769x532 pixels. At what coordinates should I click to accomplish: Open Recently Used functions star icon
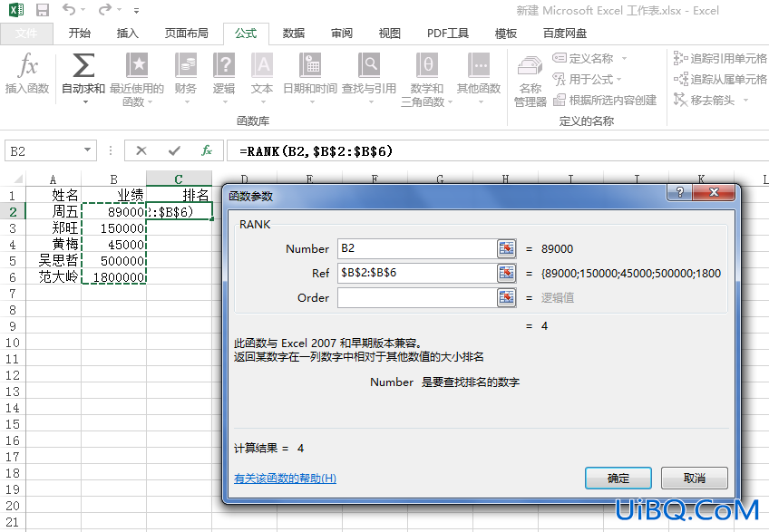pos(137,65)
